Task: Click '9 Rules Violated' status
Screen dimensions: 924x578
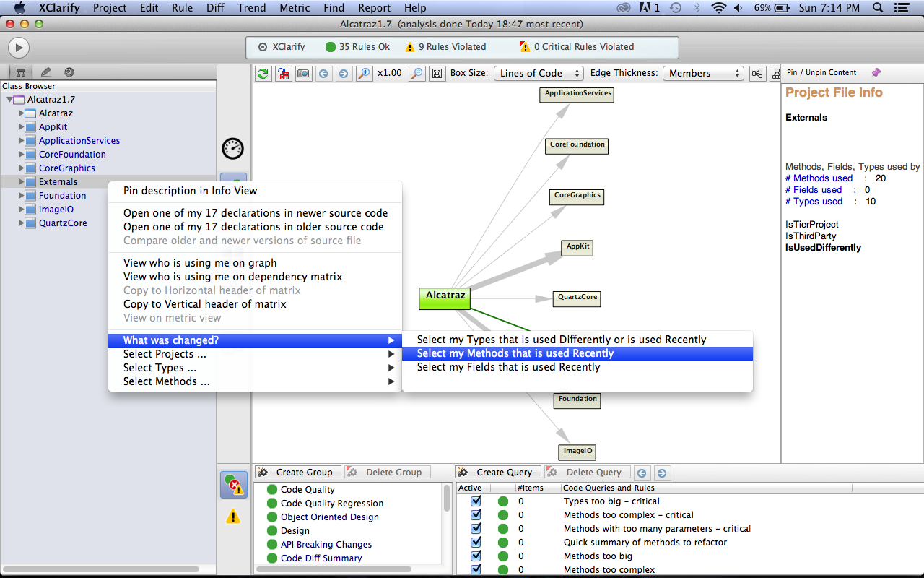Action: (x=445, y=47)
